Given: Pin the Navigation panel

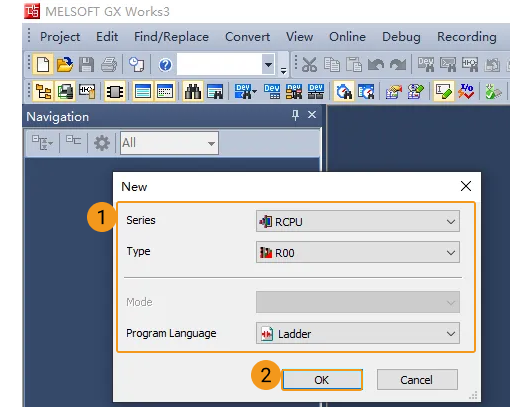Looking at the screenshot, I should (295, 115).
